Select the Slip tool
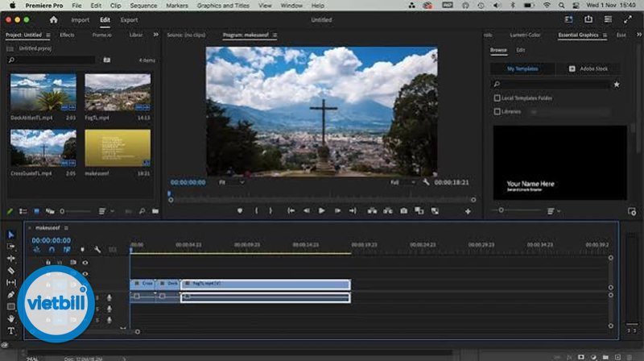 point(11,283)
